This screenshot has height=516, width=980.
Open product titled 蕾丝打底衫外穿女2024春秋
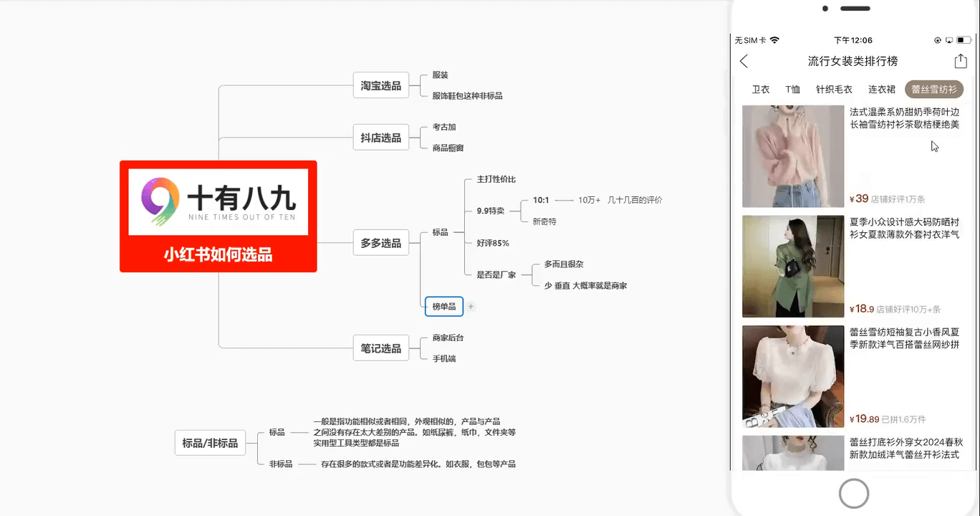905,449
